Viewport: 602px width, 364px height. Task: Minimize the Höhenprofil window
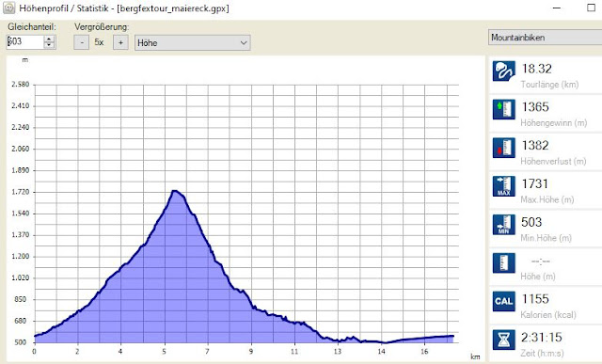(x=557, y=8)
